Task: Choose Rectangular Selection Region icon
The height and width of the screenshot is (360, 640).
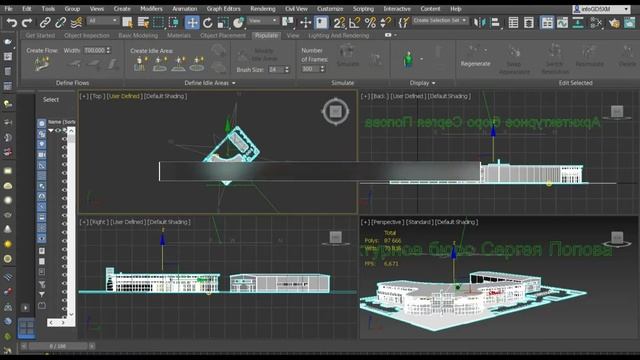Action: point(158,22)
